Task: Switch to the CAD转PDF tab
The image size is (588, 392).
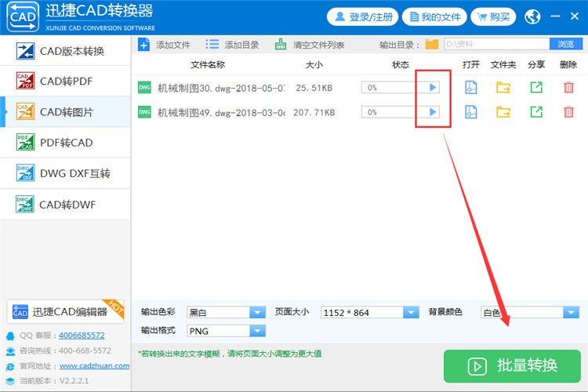Action: pos(66,81)
